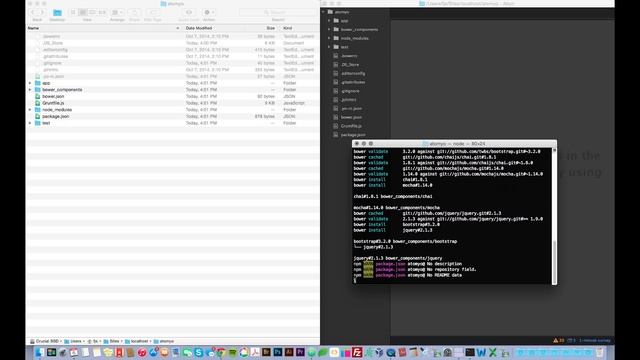This screenshot has width=640, height=360.
Task: Expand the app folder in Atom tree
Action: [329, 20]
